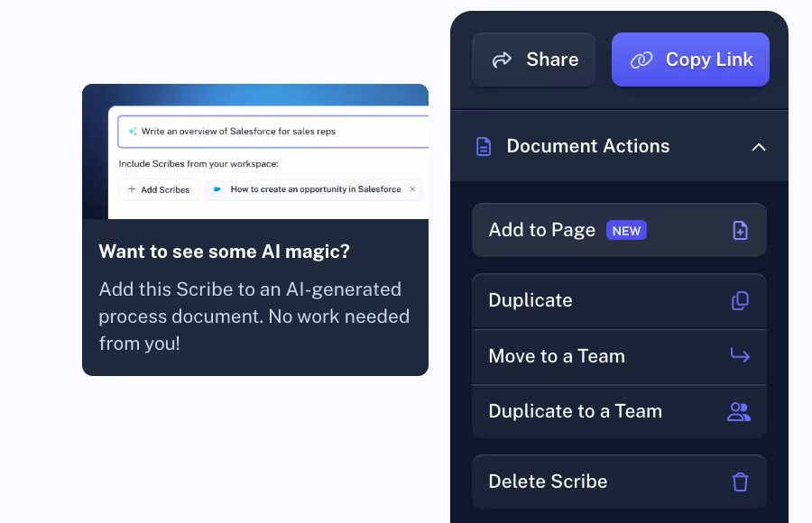
Task: Click the arrow icon next to Move to a Team
Action: [740, 355]
